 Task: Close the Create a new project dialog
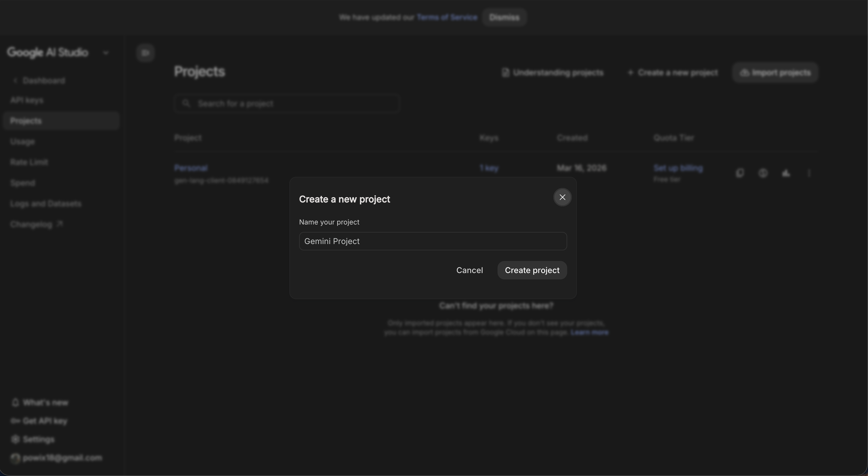pyautogui.click(x=562, y=197)
